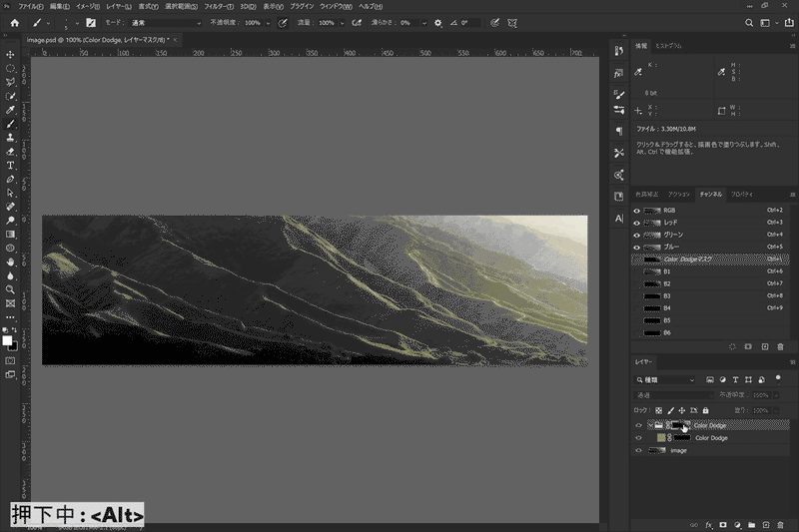Add layer mask icon in Layers footer
The width and height of the screenshot is (799, 532).
pos(722,525)
